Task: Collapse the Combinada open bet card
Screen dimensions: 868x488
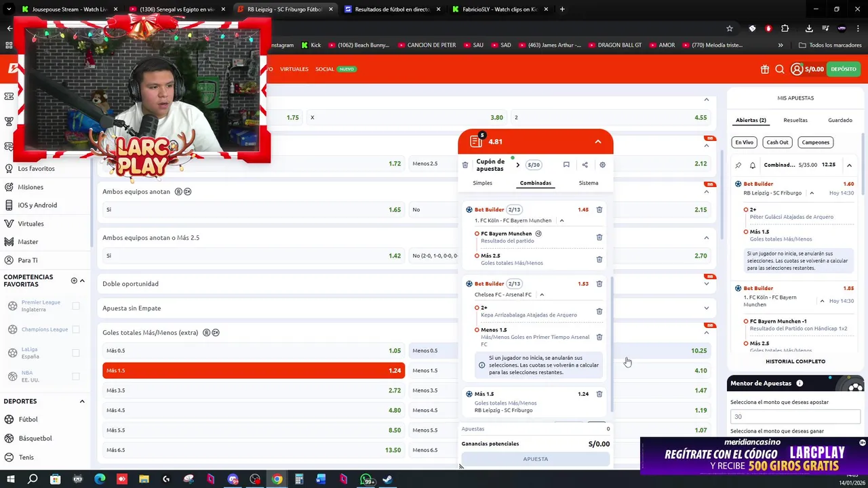Action: [849, 165]
